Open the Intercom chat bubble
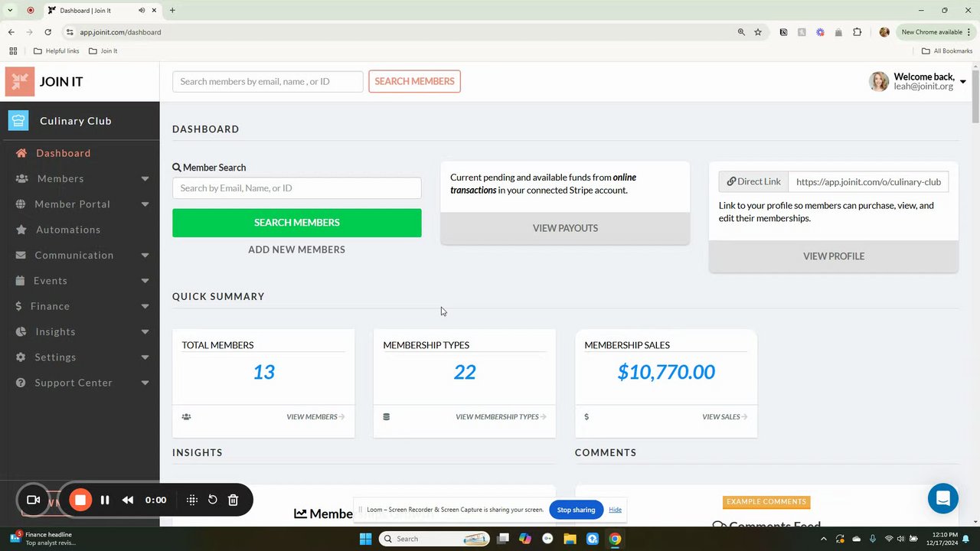 coord(942,498)
